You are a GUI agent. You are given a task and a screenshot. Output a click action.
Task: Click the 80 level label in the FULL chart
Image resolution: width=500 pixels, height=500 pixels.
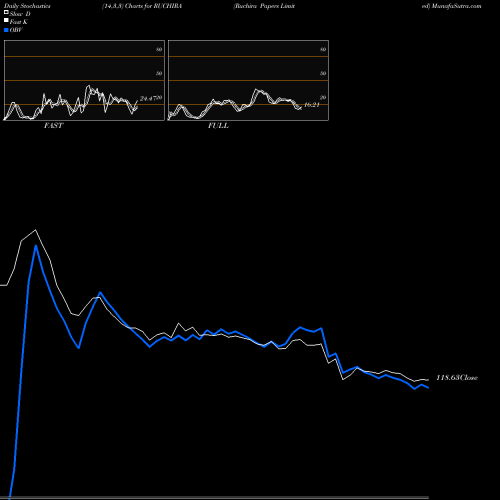point(323,49)
